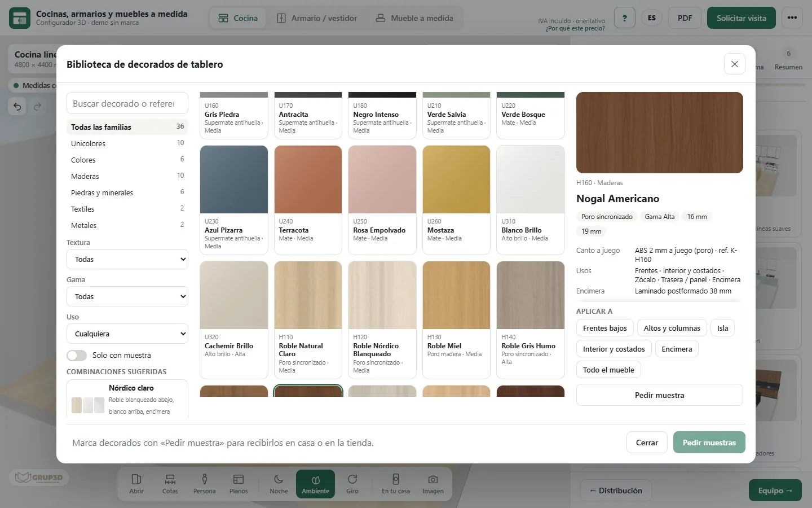
Task: Select the Nórdico claro suggested combination
Action: tap(127, 400)
